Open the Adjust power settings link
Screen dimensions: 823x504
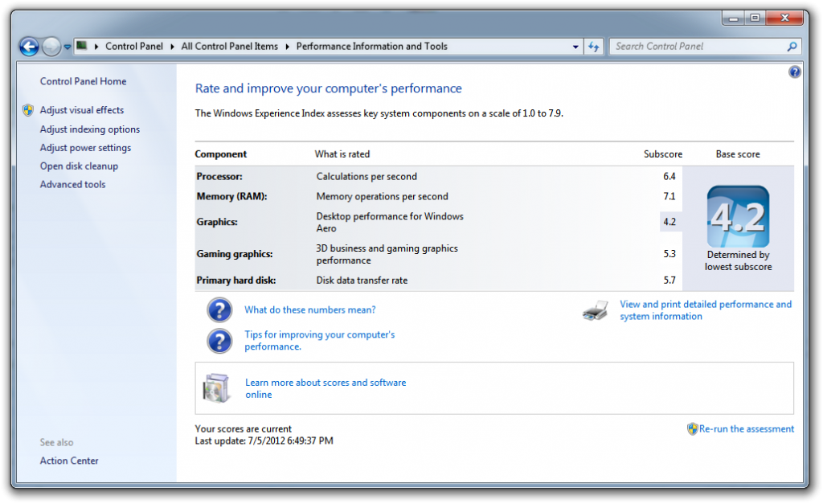(x=85, y=147)
